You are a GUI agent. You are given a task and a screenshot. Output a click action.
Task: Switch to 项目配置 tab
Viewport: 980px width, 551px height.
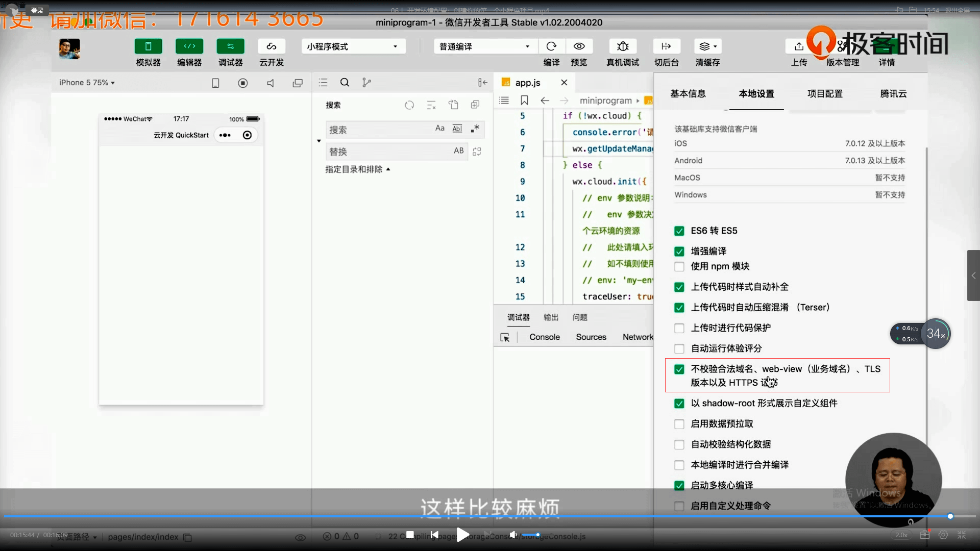coord(825,94)
